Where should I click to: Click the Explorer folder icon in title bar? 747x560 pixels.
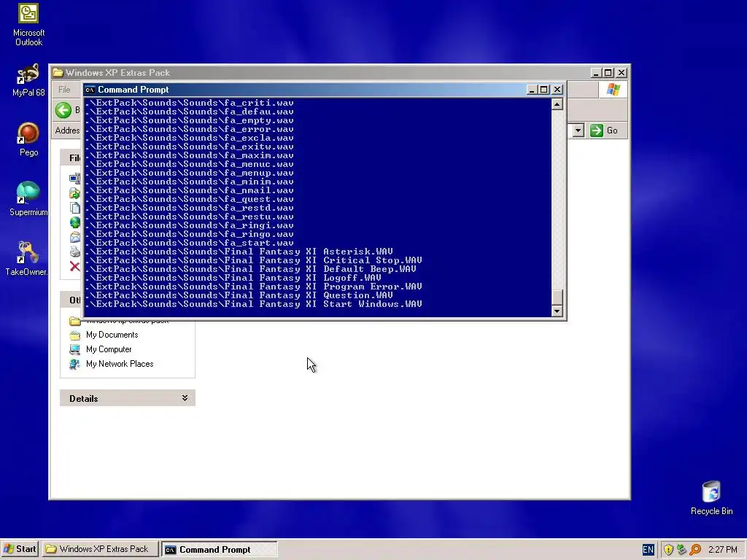pyautogui.click(x=58, y=72)
